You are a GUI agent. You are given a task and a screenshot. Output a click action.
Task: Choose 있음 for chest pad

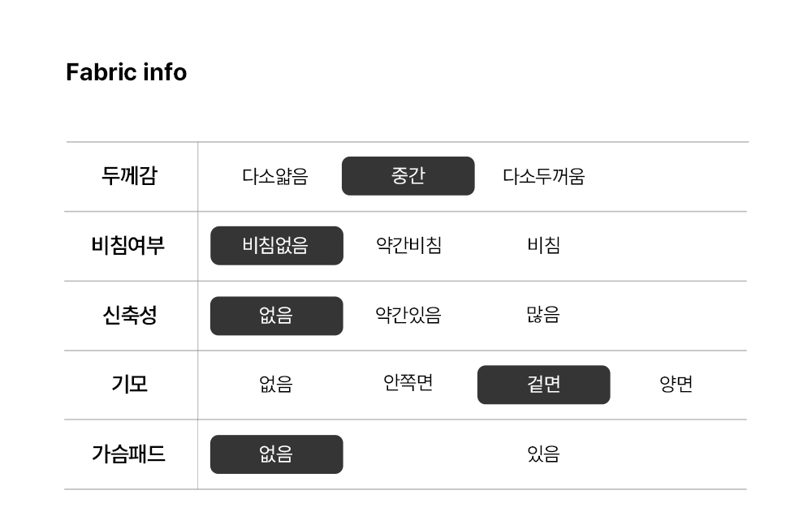(543, 454)
